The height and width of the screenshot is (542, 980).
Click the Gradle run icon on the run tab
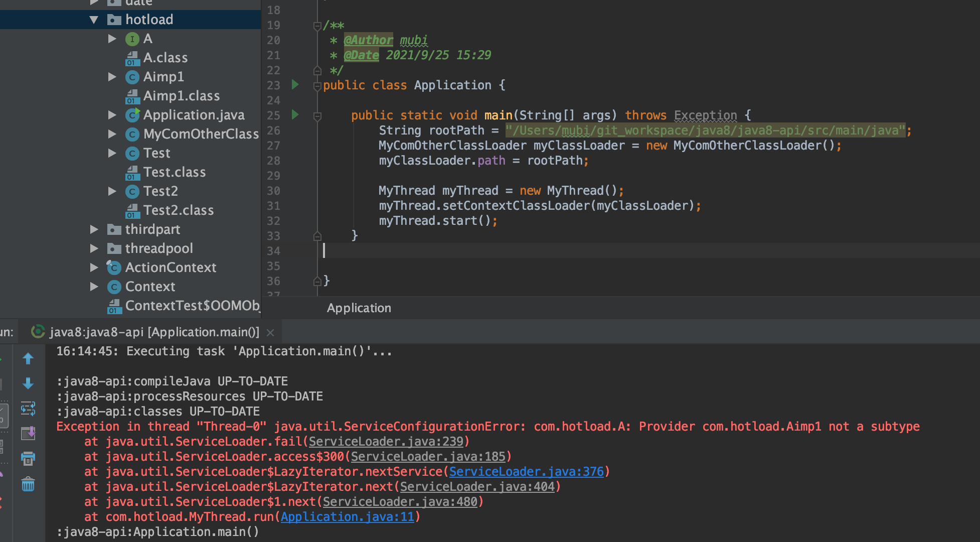[38, 331]
